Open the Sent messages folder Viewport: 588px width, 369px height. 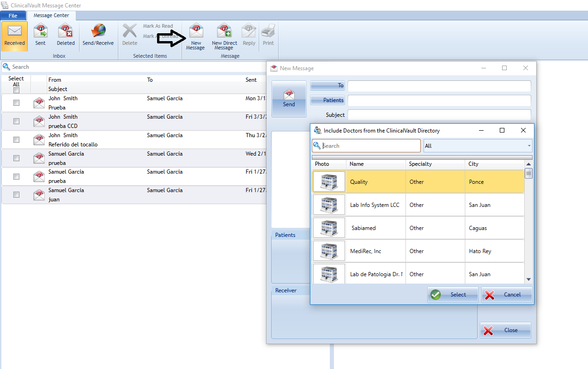[41, 36]
